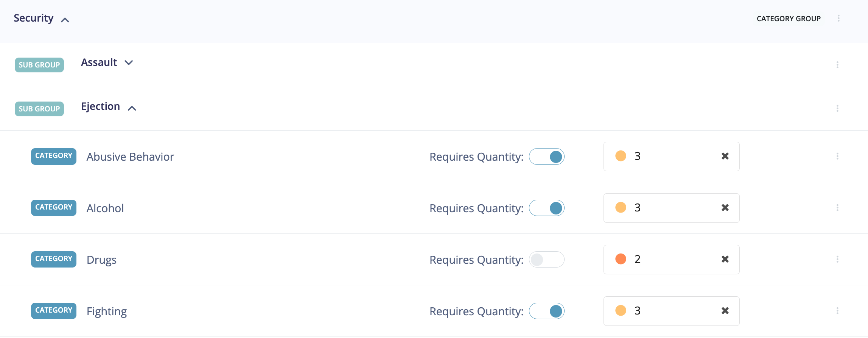Screen dimensions: 868x338
Task: Disable Requires Quantity for Abusive Behavior
Action: click(x=547, y=156)
